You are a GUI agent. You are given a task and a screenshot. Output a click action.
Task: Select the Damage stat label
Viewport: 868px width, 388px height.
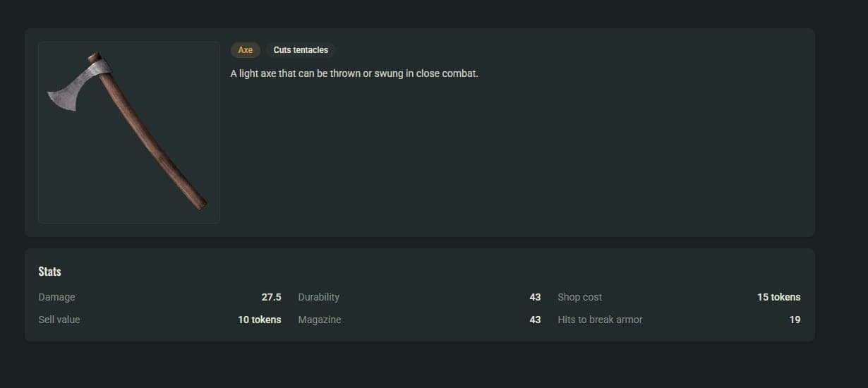tap(56, 297)
